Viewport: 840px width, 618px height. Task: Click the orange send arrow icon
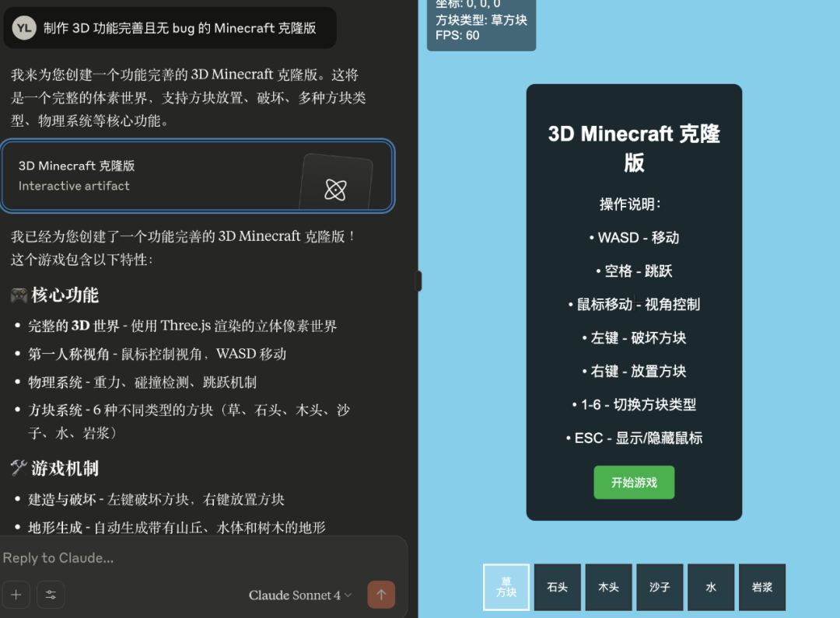tap(381, 595)
